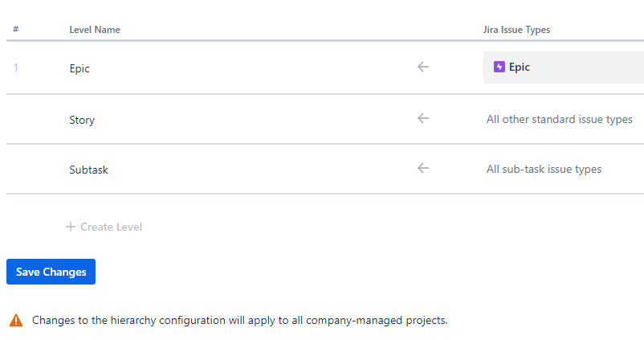Click the left arrow in the Story row
The image size is (644, 340).
[423, 118]
